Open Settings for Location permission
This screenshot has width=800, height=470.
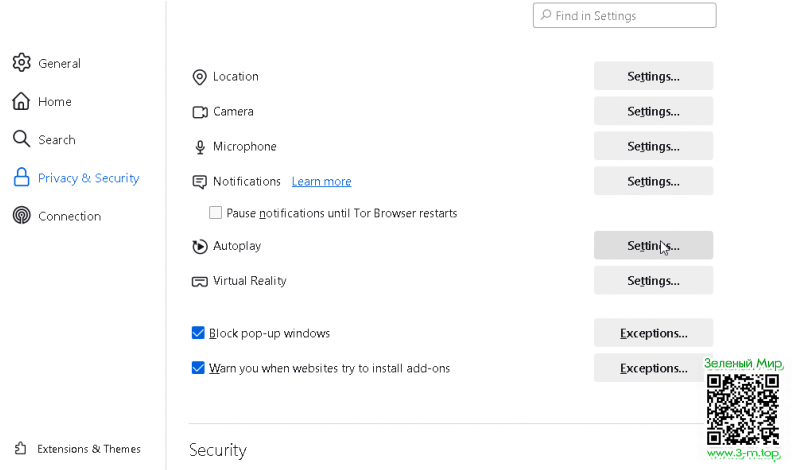click(x=653, y=76)
